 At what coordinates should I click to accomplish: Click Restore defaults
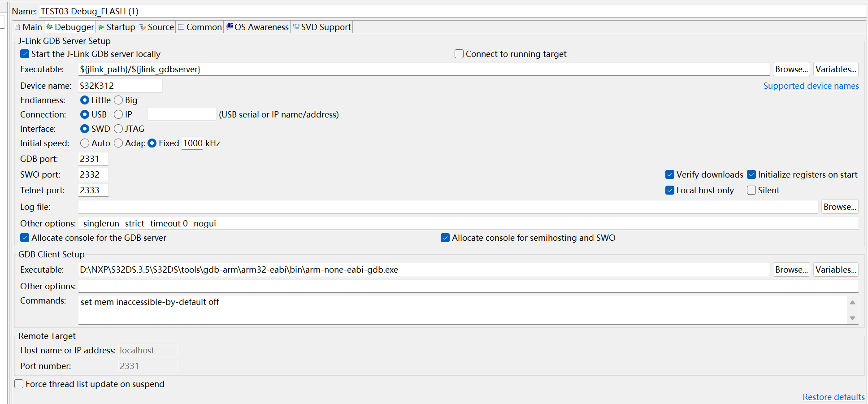click(833, 397)
